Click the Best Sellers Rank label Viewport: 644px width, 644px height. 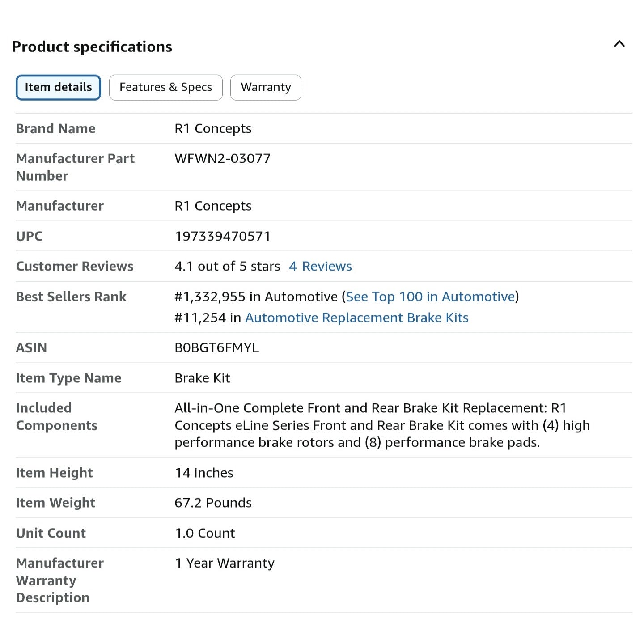coord(71,297)
